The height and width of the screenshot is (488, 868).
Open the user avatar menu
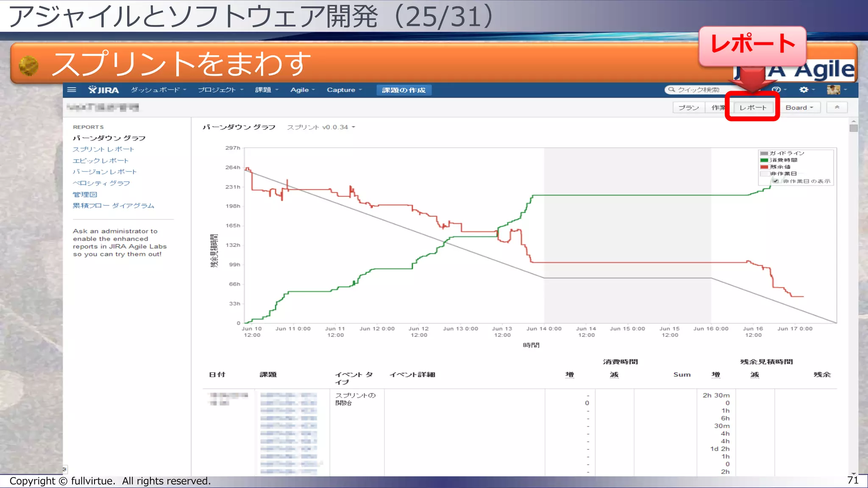(836, 89)
